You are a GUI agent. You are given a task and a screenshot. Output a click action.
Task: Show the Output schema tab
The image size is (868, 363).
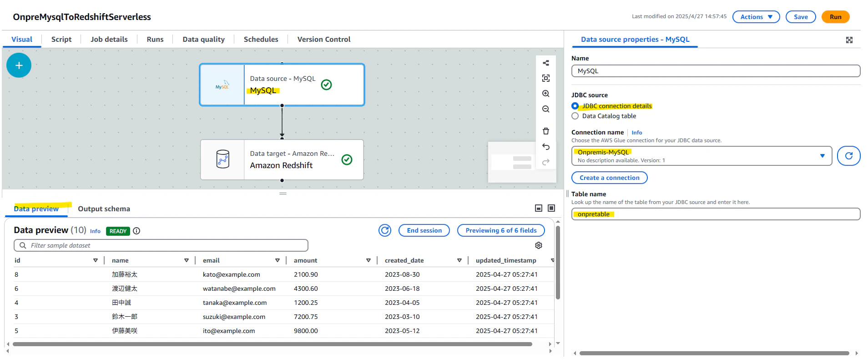pyautogui.click(x=104, y=209)
